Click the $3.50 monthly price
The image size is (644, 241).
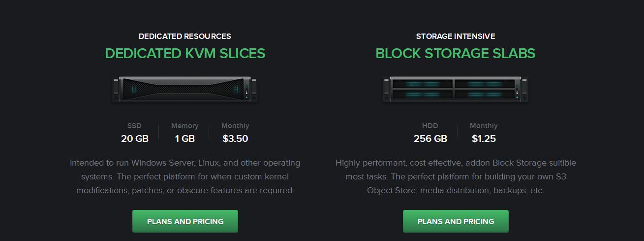point(235,138)
